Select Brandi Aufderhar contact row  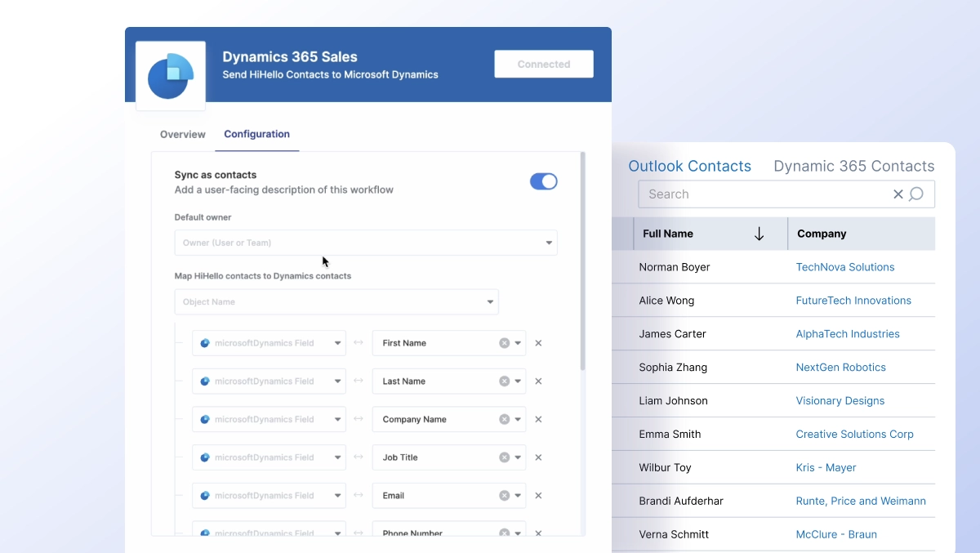773,502
